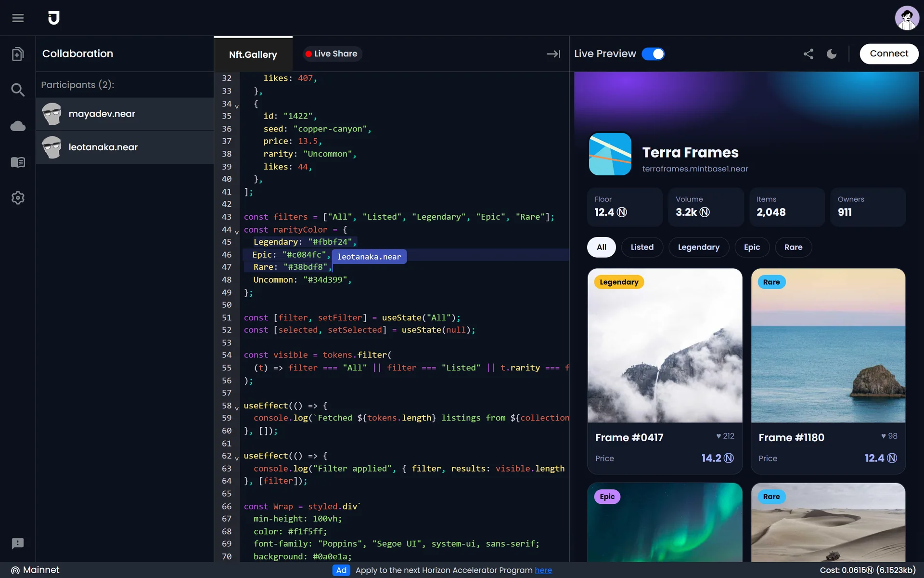
Task: Open the new file sidebar icon
Action: click(18, 54)
